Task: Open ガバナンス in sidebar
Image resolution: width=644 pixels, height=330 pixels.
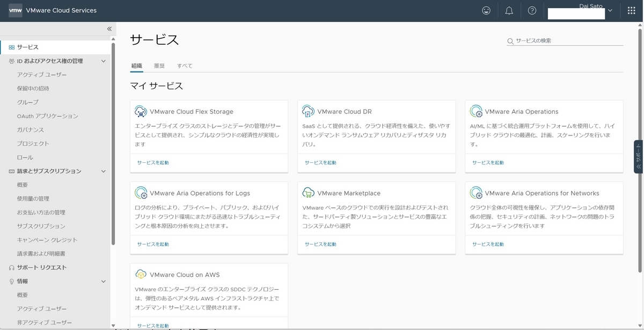Action: point(30,130)
